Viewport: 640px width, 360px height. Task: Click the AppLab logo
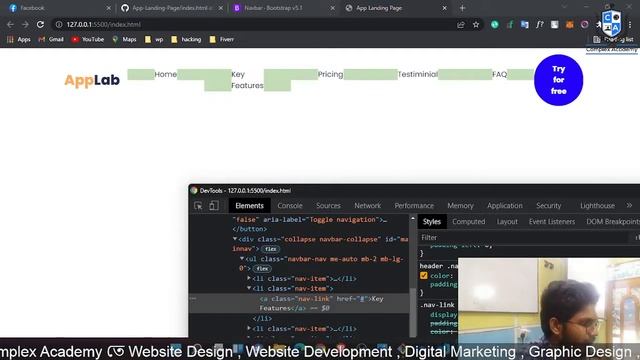tap(92, 80)
